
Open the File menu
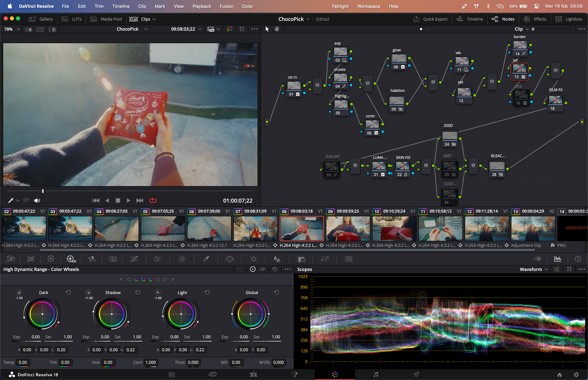65,6
